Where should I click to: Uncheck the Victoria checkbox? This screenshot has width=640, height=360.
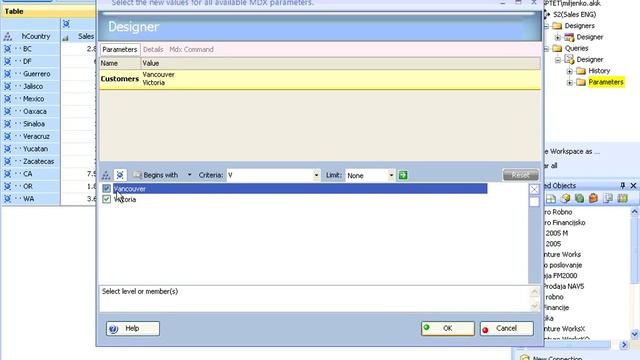(x=107, y=199)
